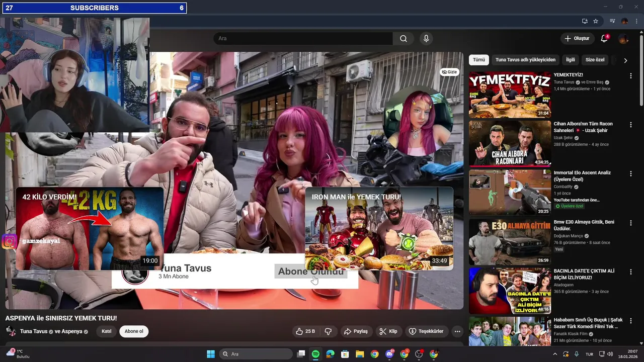The image size is (644, 362).
Task: Open Hababam Sınıfı Üç Buçuk thumbnail
Action: click(x=510, y=332)
